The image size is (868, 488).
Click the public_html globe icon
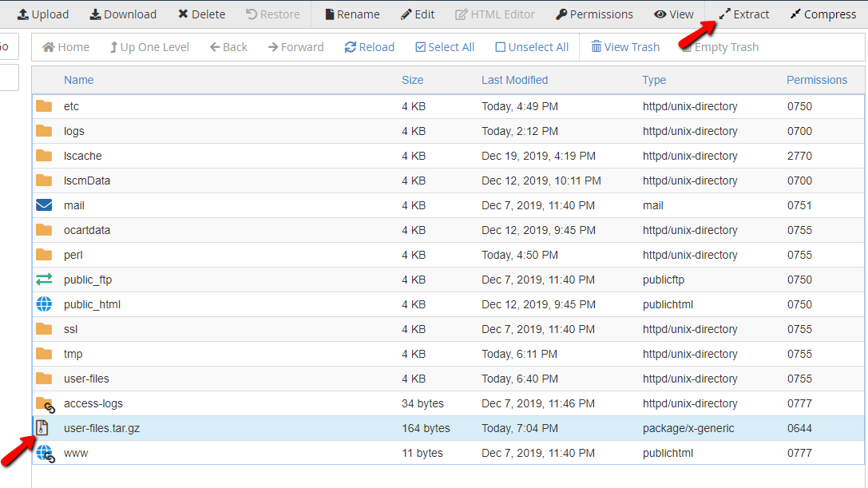pos(44,304)
